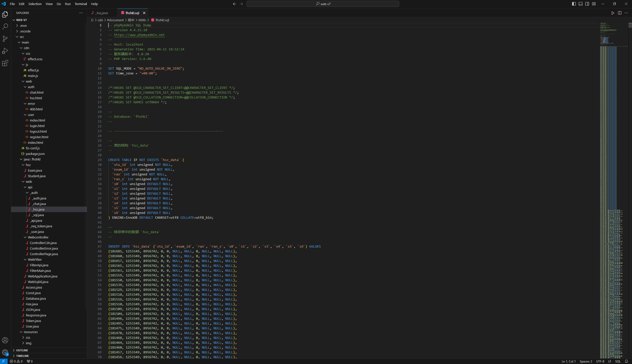632x364 pixels.
Task: Open the File menu
Action: (x=12, y=4)
